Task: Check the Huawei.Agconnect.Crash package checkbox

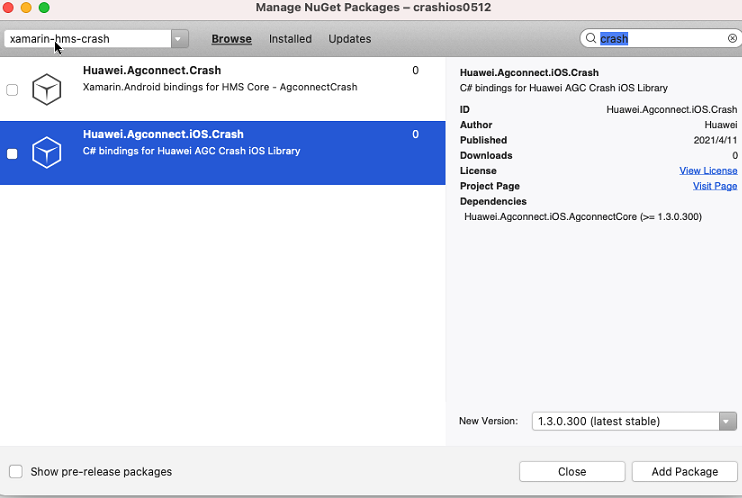Action: [x=12, y=90]
